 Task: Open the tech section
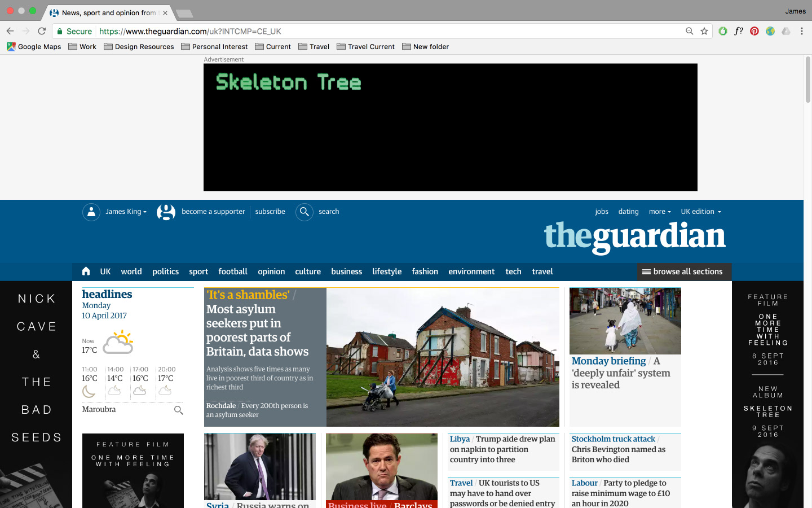pos(513,271)
